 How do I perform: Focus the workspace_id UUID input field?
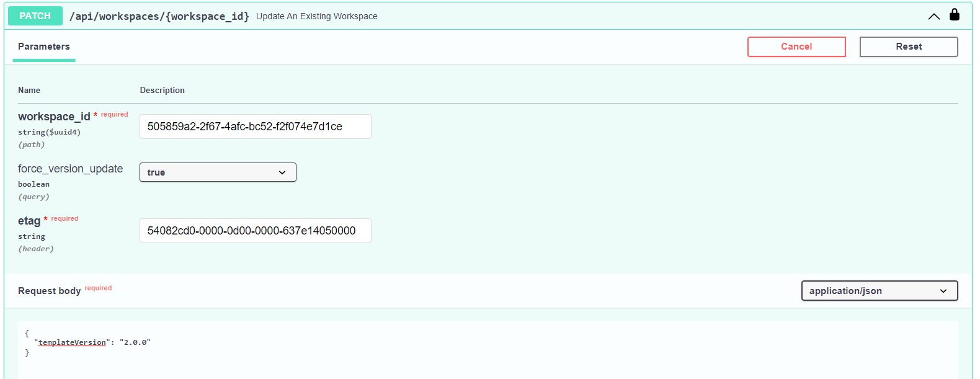point(256,127)
